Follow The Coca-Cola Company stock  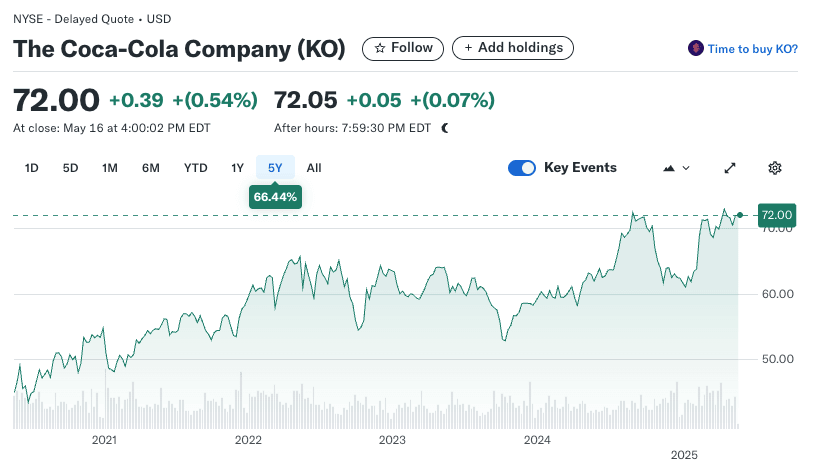point(403,48)
